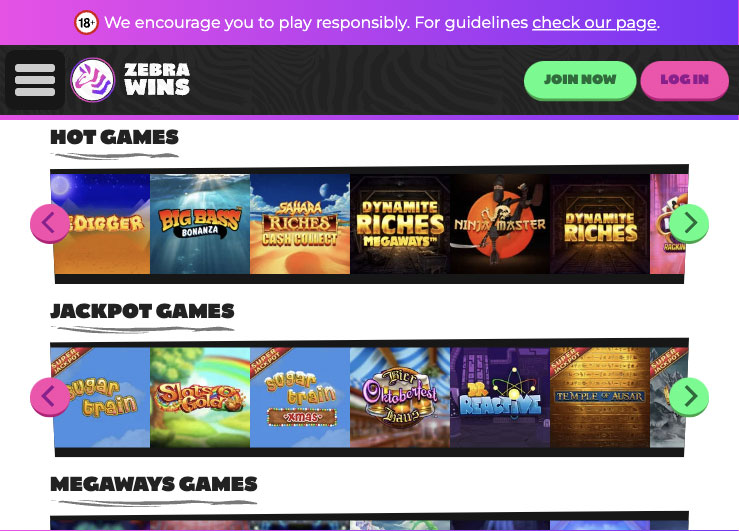This screenshot has width=739, height=531.
Task: Click the Zebra Wins logo
Action: tap(131, 80)
